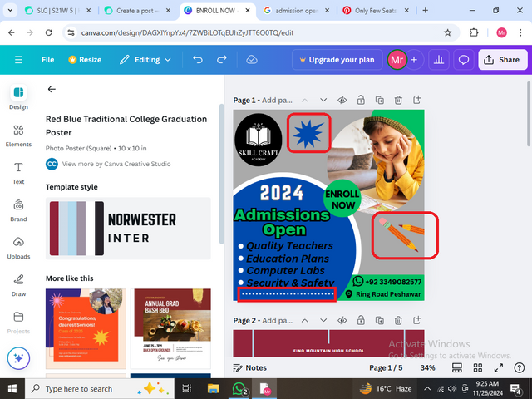Show hidden system tray icons
Screen dimensions: 532x399
427,389
